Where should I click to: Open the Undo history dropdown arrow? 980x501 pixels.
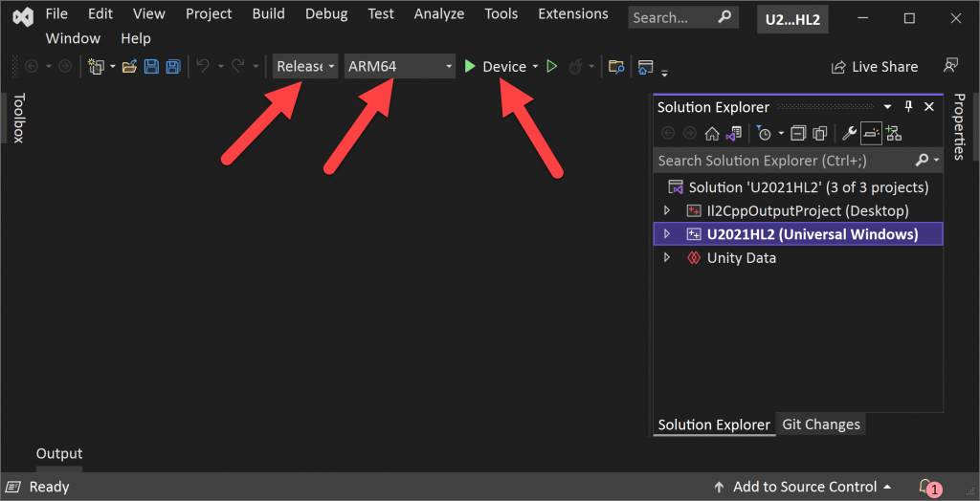(219, 66)
